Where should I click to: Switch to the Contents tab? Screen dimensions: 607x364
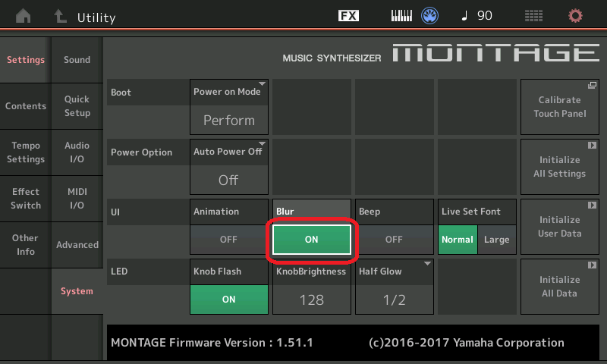coord(26,106)
